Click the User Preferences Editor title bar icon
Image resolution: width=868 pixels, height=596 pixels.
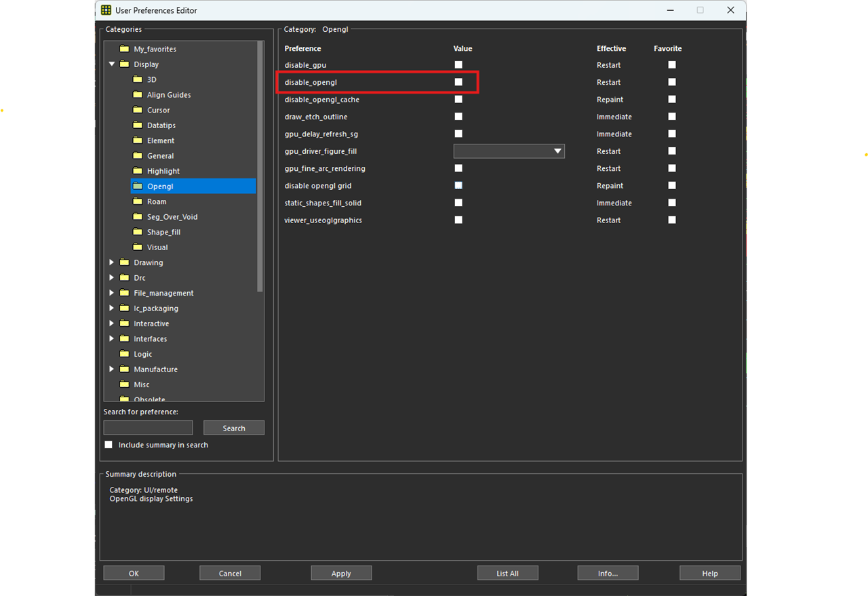(x=106, y=10)
